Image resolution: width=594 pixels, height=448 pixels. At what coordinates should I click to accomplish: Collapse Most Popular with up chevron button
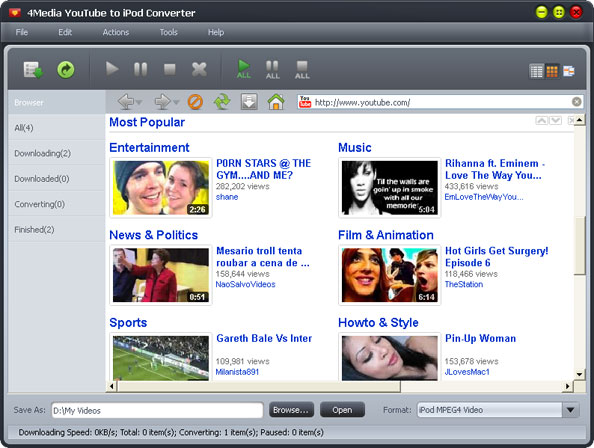tap(542, 120)
